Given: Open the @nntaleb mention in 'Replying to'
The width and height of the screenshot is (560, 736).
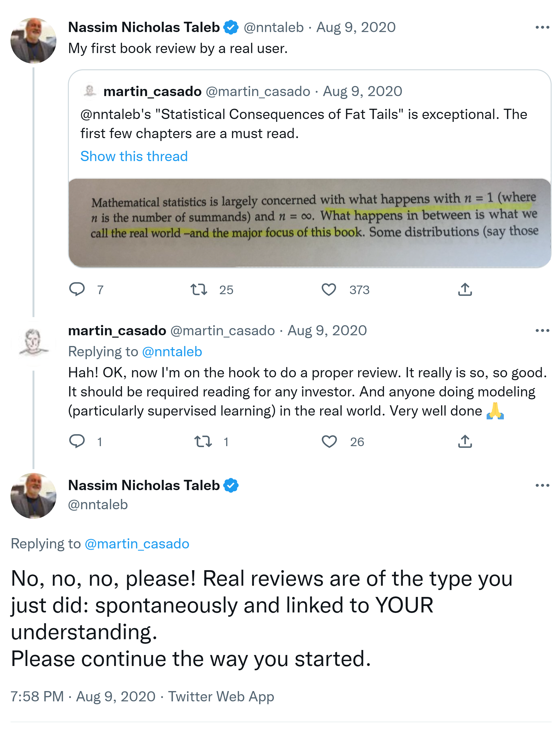Looking at the screenshot, I should [x=172, y=352].
